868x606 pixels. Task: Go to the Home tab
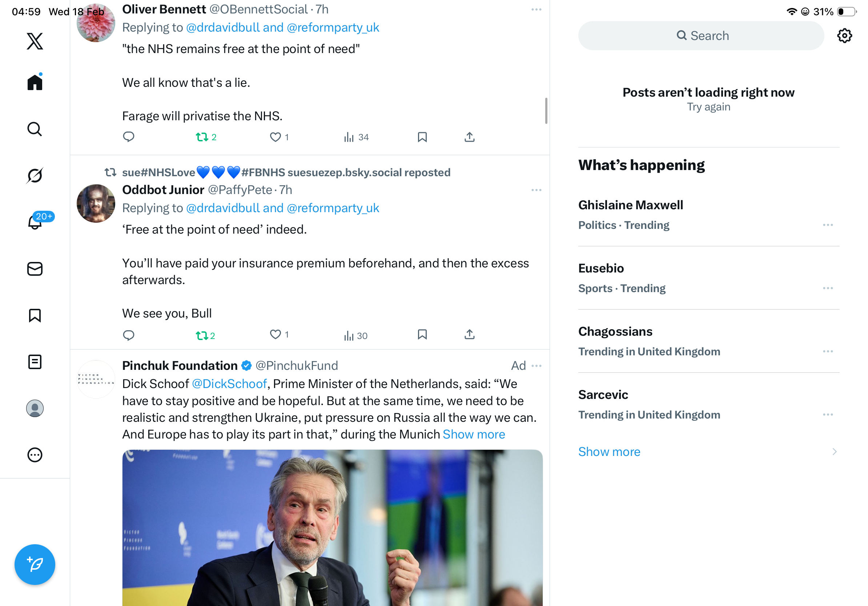(x=35, y=82)
